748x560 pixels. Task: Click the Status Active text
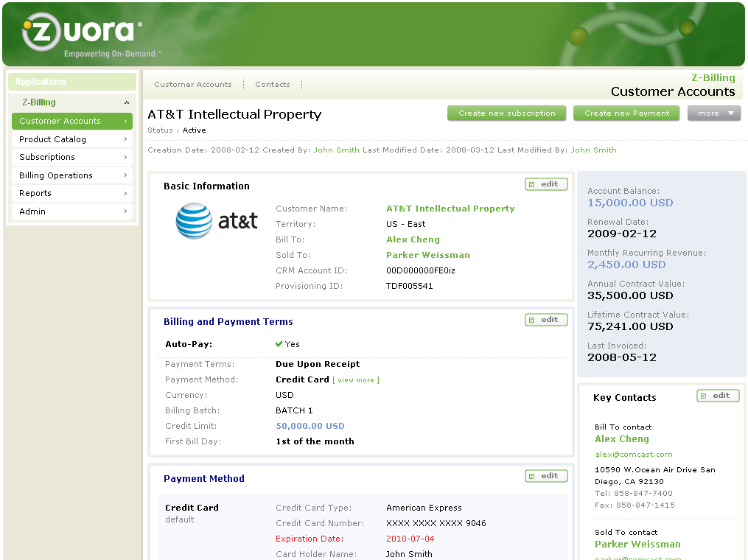pos(194,130)
